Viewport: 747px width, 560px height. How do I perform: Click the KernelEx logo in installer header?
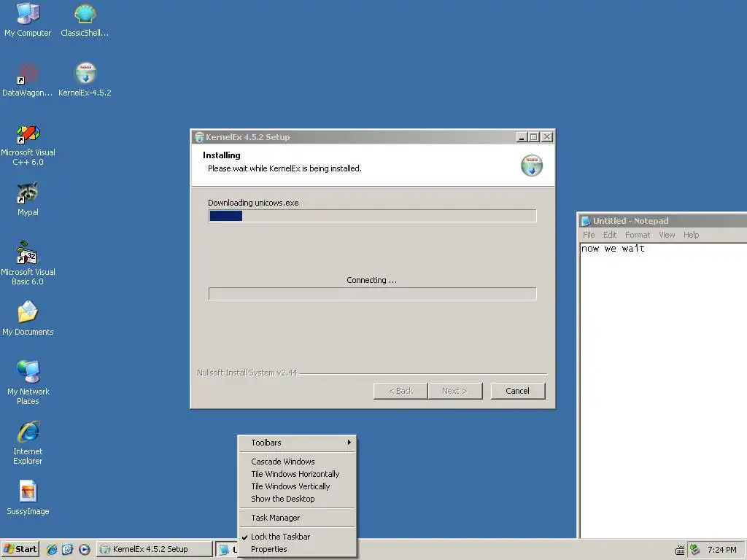pos(532,166)
